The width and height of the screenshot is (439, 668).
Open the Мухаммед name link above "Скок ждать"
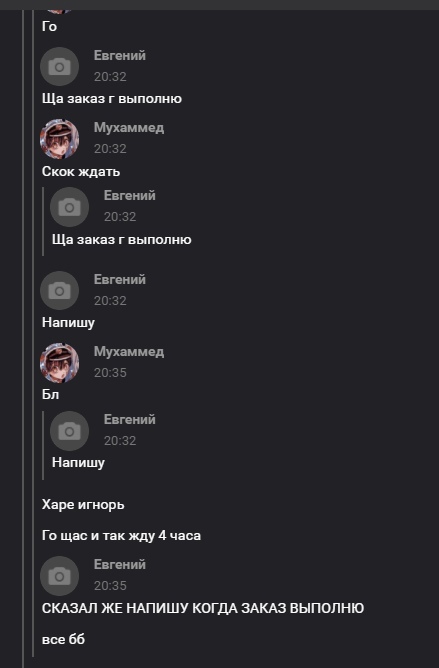(129, 127)
